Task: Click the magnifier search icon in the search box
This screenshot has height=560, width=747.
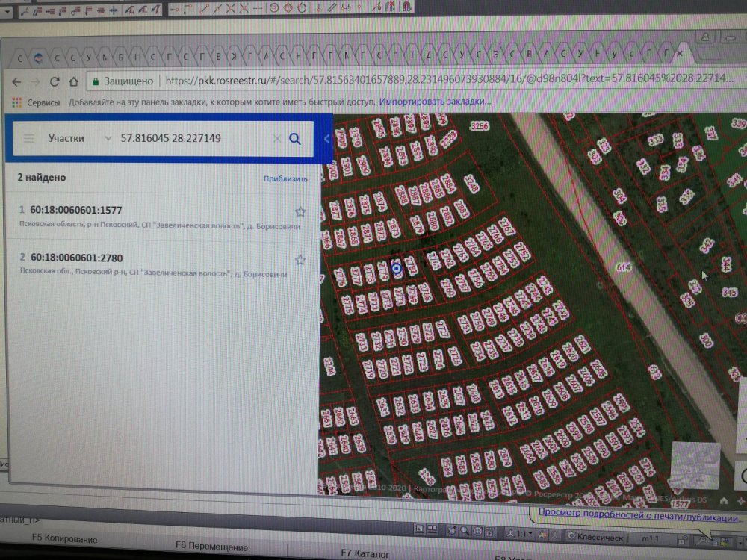Action: point(295,139)
